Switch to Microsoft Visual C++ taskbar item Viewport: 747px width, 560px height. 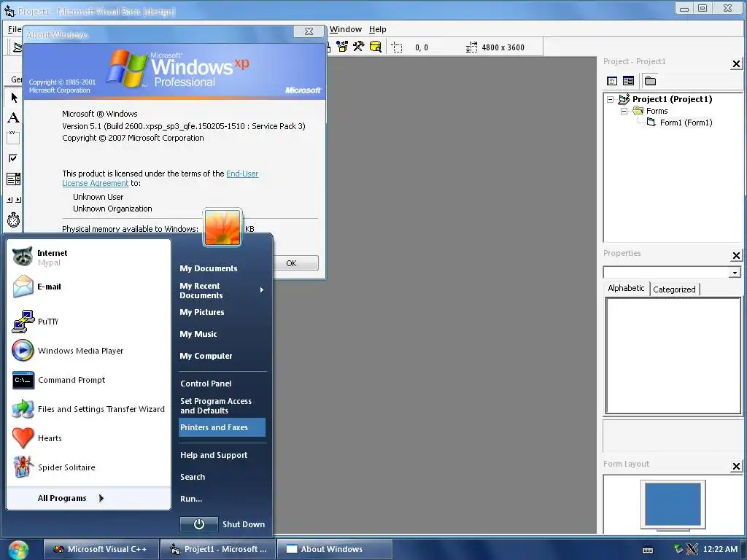pos(100,549)
